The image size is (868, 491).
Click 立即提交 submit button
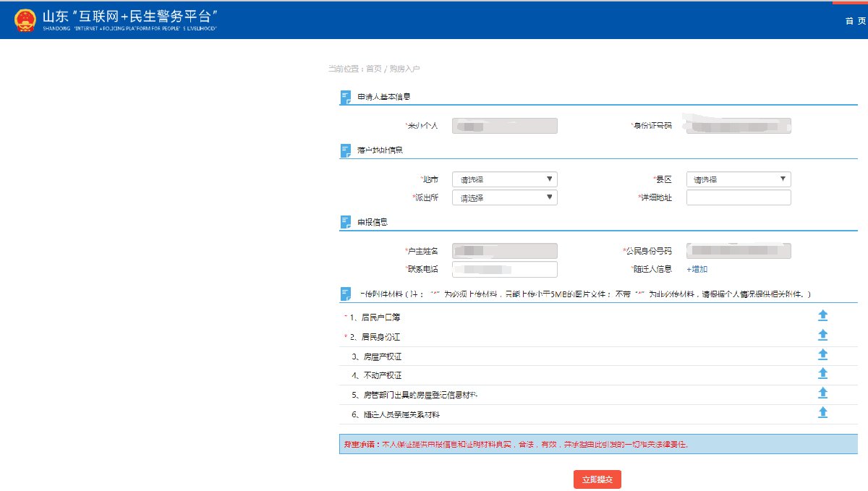pos(597,479)
